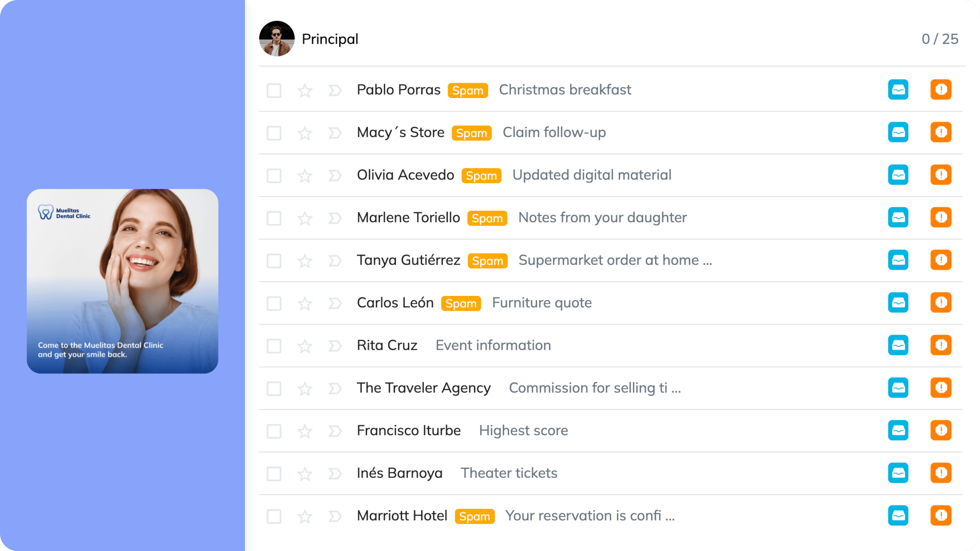Click the blue inbox icon for Carlos León
Viewport: 980px width, 551px height.
(898, 303)
